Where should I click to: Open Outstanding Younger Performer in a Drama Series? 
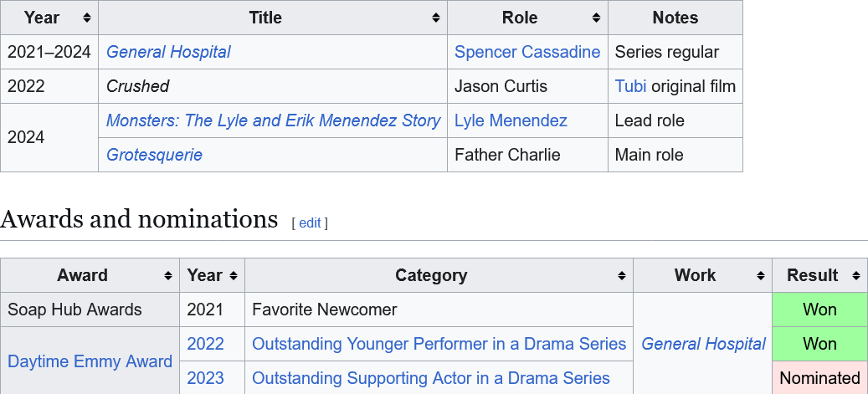point(439,344)
